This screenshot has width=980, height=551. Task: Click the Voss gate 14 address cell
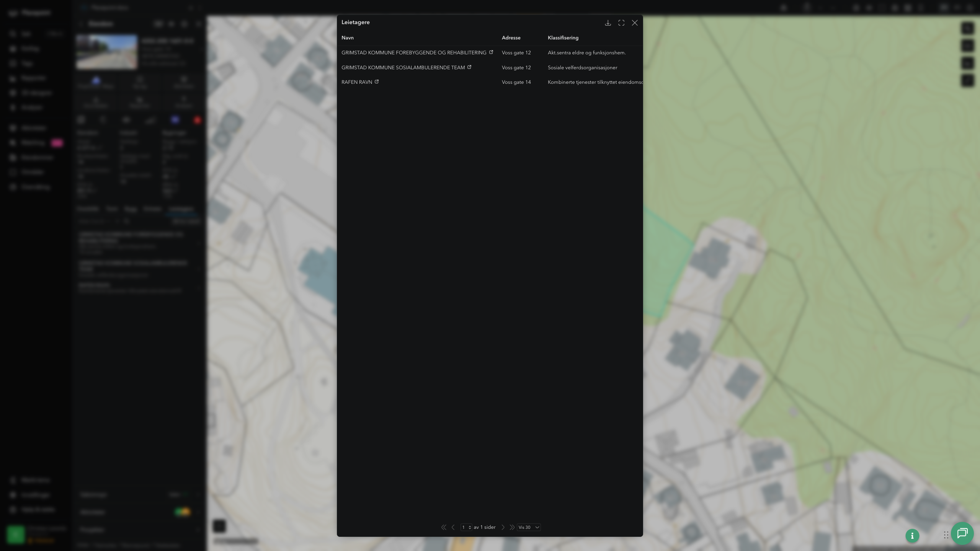(516, 82)
